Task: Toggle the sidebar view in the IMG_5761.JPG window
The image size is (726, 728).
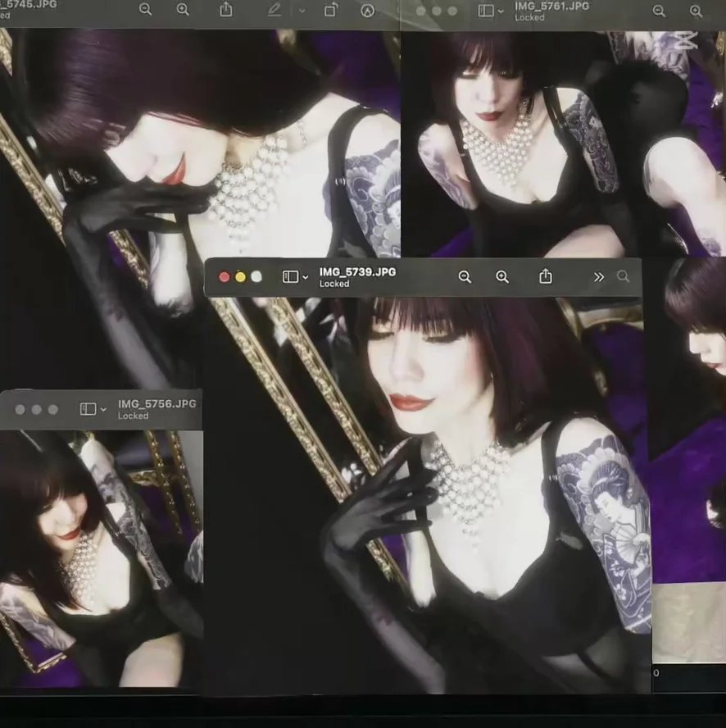Action: pos(486,11)
